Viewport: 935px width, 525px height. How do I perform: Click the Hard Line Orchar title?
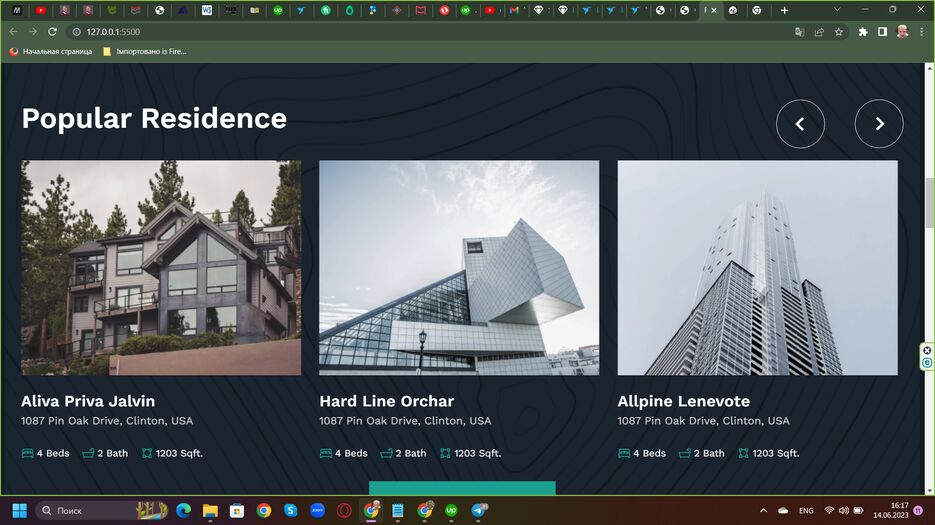click(x=386, y=401)
